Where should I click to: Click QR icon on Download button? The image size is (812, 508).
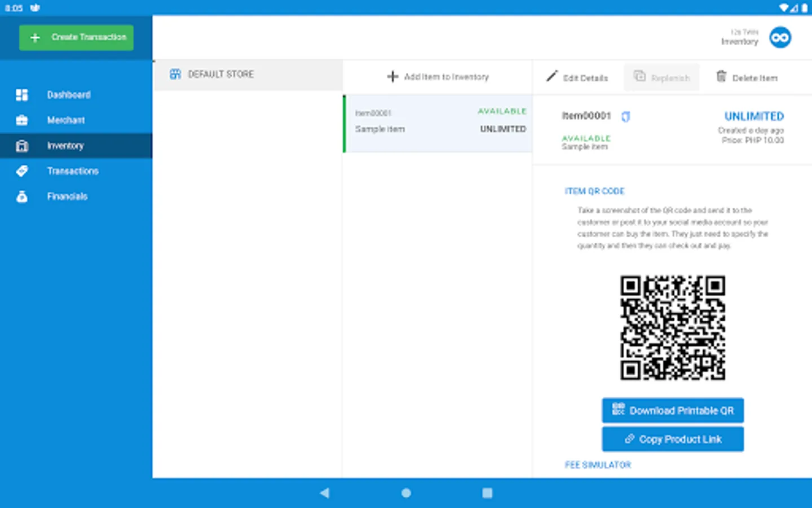click(x=619, y=409)
